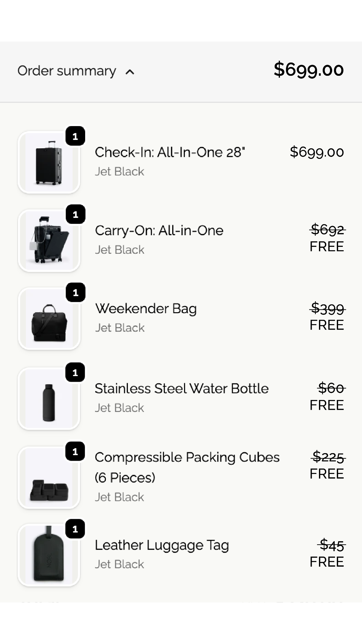The height and width of the screenshot is (644, 362).
Task: Open the Packing Cubes thumbnail
Action: pyautogui.click(x=49, y=477)
